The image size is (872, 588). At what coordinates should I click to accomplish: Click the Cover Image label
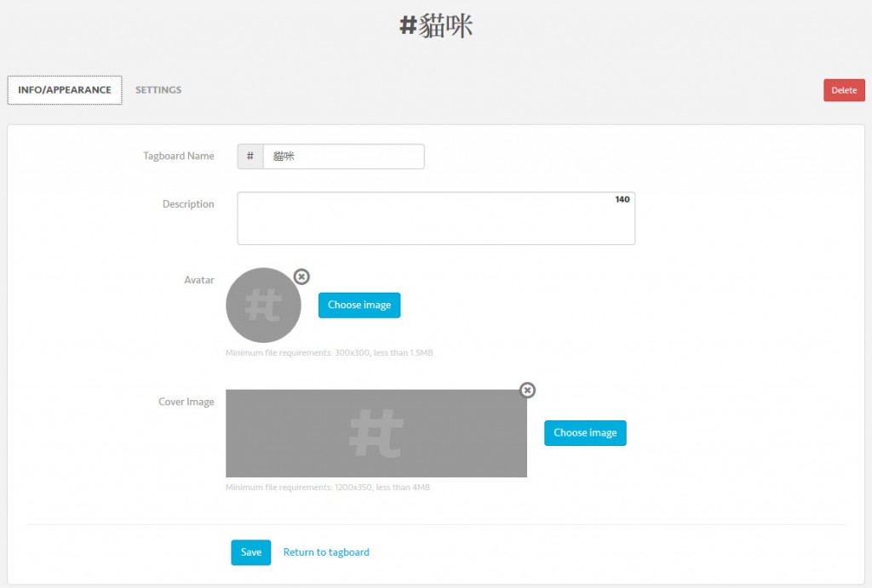[186, 402]
